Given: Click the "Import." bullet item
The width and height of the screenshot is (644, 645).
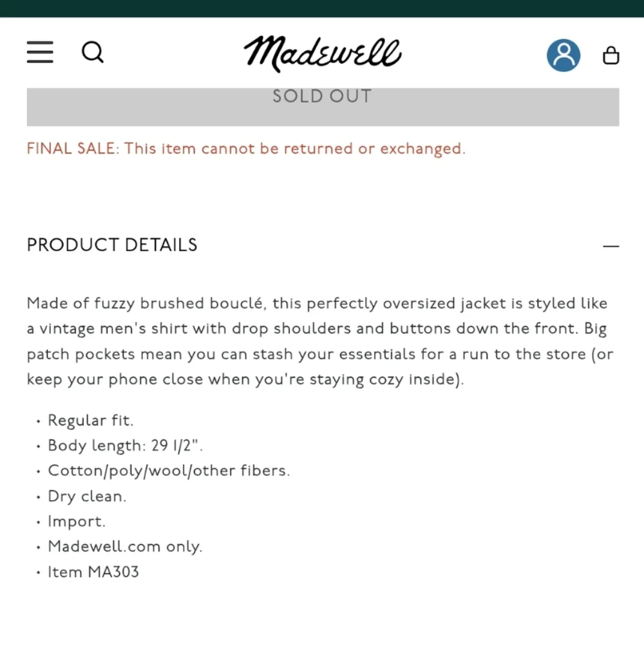Looking at the screenshot, I should (x=76, y=522).
